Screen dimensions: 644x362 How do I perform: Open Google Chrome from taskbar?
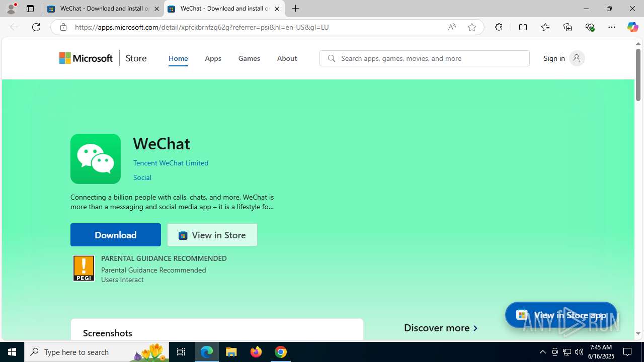point(281,352)
